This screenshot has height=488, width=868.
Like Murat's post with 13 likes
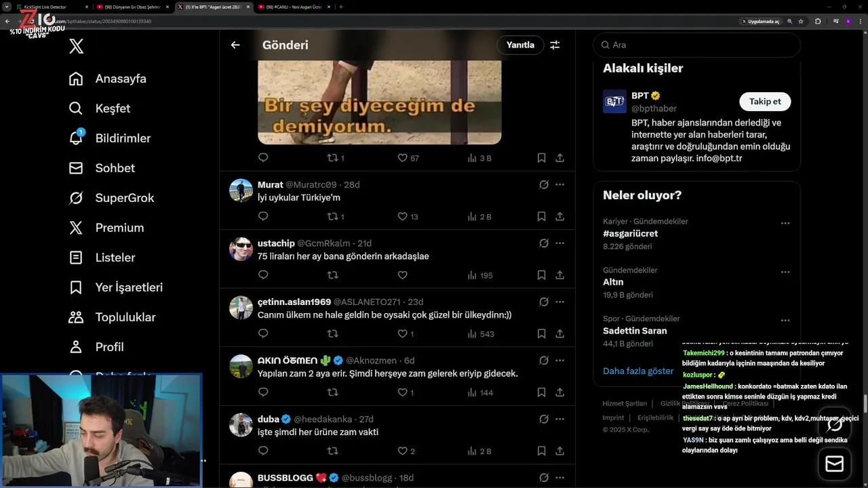pos(408,217)
